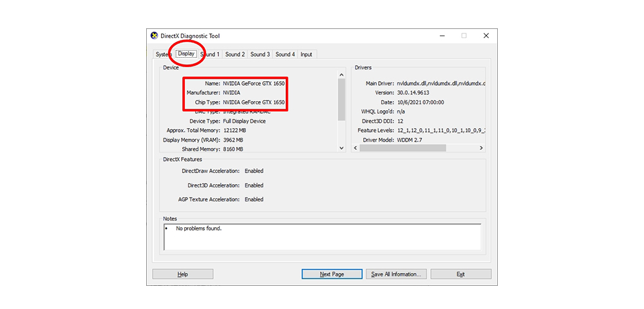The image size is (644, 309).
Task: Go to the Sound 4 tab
Action: (285, 54)
